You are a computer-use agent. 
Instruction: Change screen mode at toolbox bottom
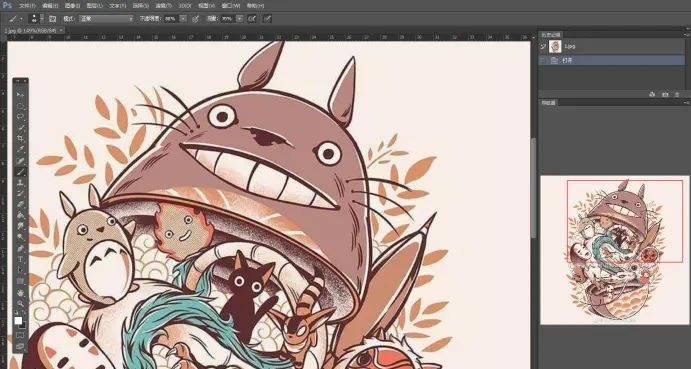point(20,347)
